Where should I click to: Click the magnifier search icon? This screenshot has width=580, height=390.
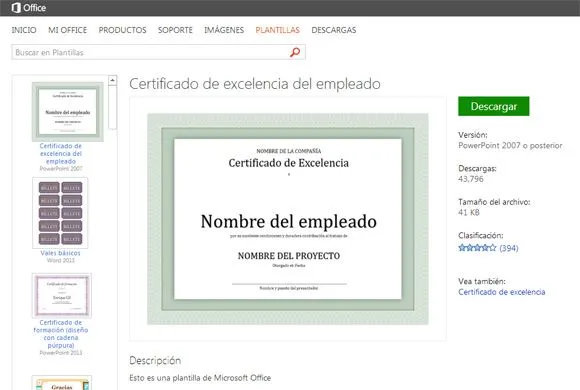(x=295, y=52)
